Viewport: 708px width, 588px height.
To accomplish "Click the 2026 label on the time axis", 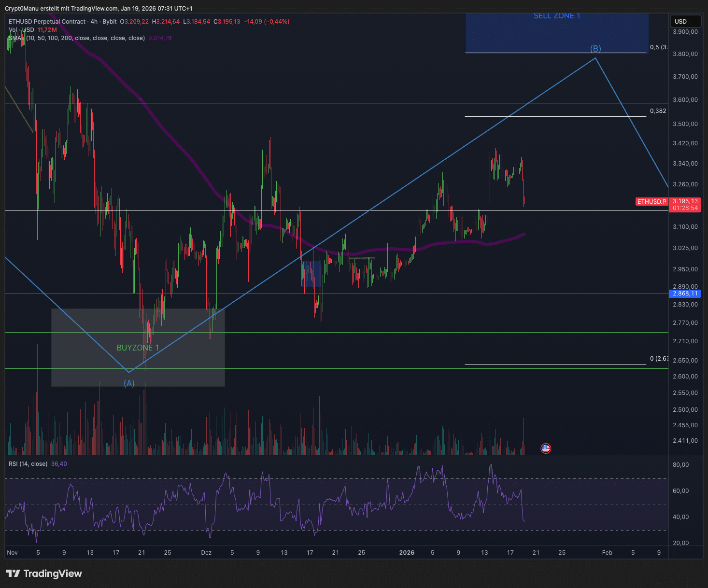I will click(x=407, y=553).
